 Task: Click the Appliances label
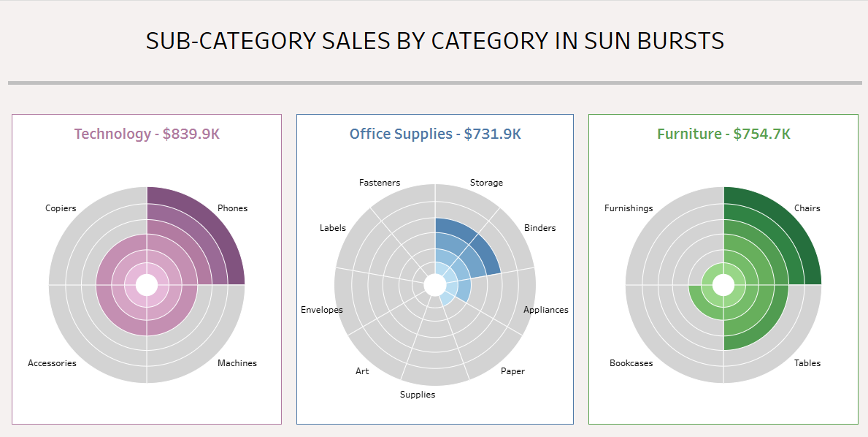[545, 310]
